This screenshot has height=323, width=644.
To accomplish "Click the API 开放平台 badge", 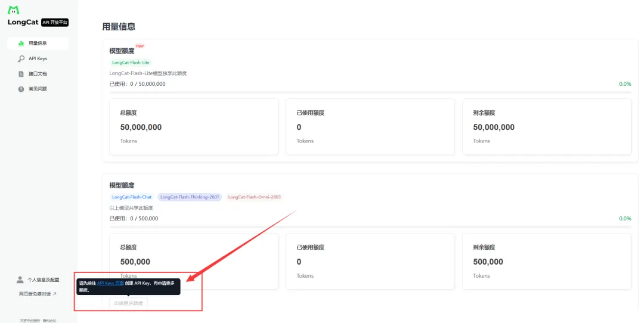I will (x=55, y=22).
